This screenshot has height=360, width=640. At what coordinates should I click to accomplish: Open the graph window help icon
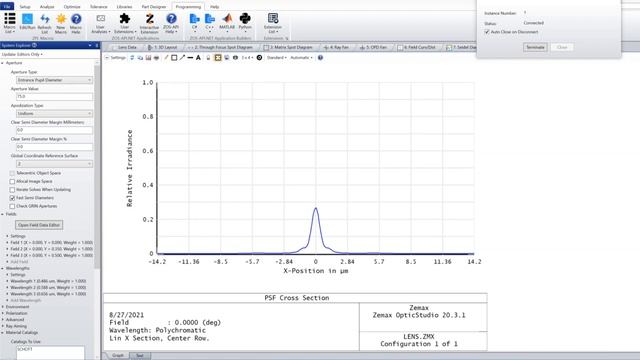(320, 58)
